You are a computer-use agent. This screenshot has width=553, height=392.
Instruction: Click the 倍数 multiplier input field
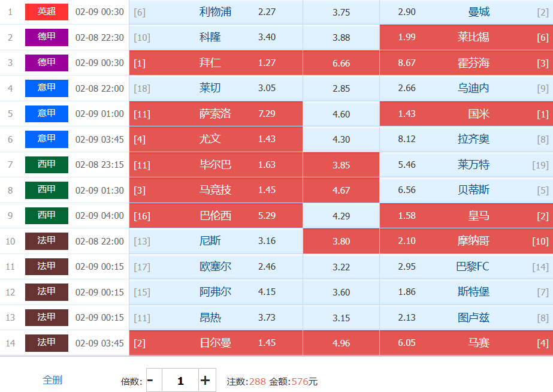(x=180, y=381)
